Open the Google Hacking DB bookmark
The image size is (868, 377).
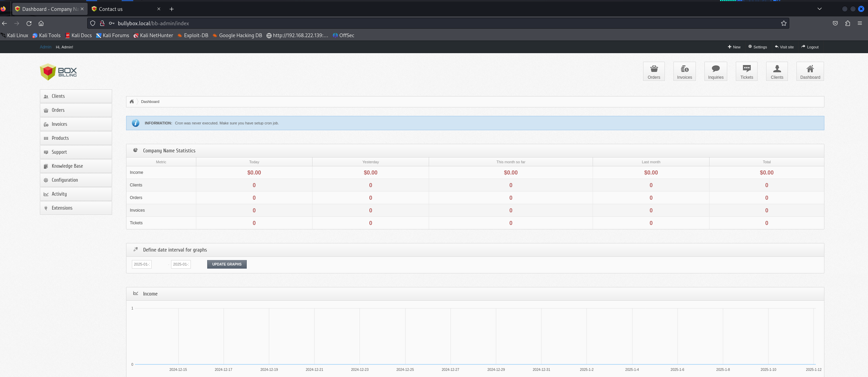pyautogui.click(x=237, y=35)
